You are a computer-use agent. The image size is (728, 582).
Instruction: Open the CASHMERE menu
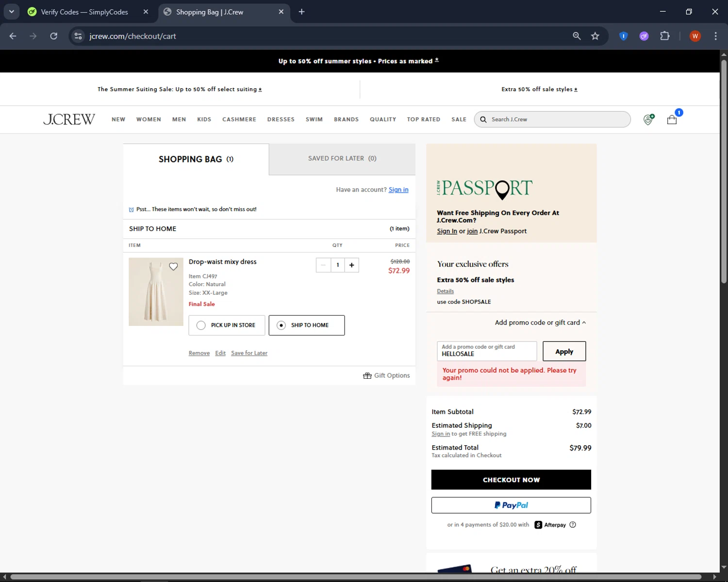pyautogui.click(x=239, y=119)
